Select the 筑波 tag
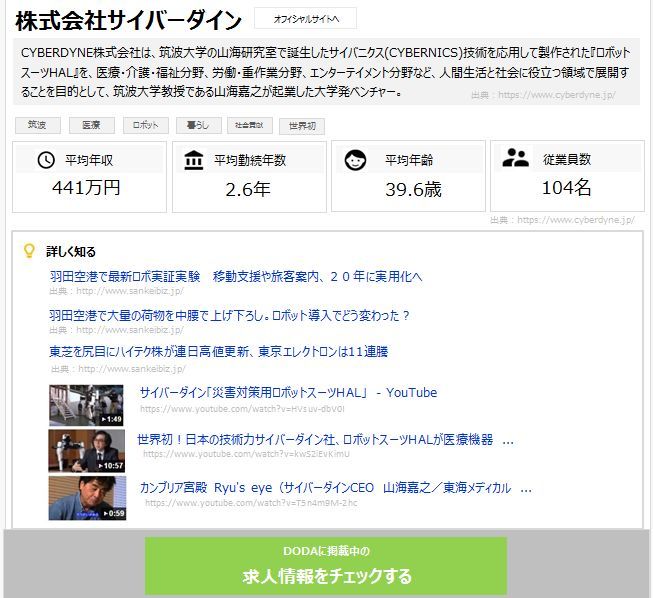The width and height of the screenshot is (653, 598). [x=38, y=125]
